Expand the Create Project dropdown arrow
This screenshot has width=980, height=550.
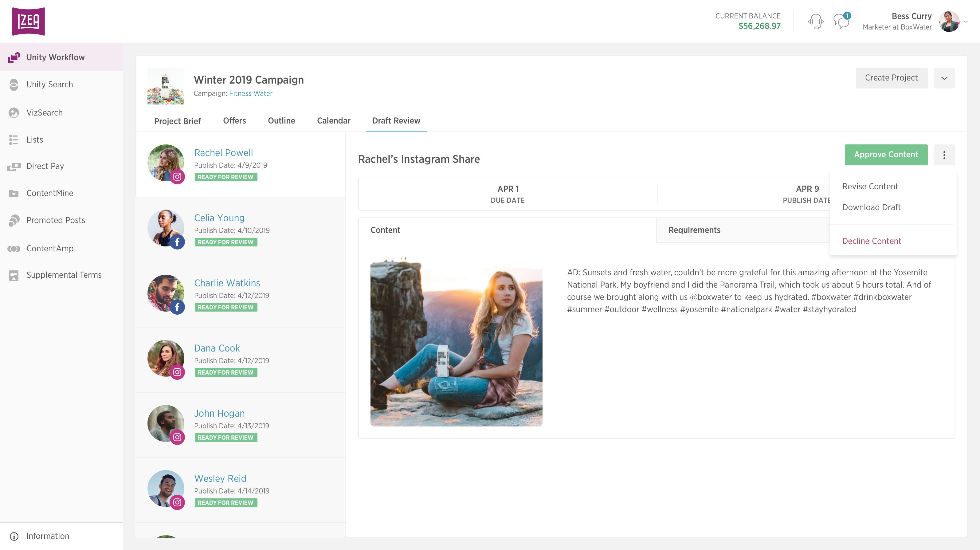click(x=944, y=78)
